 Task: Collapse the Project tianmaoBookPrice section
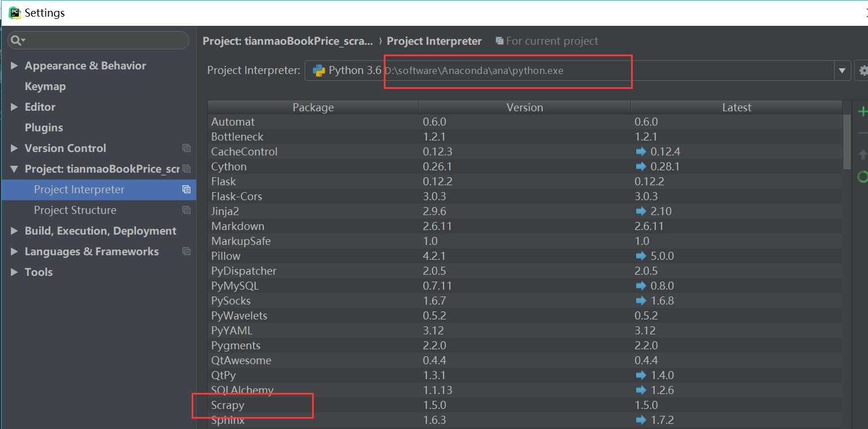[14, 169]
